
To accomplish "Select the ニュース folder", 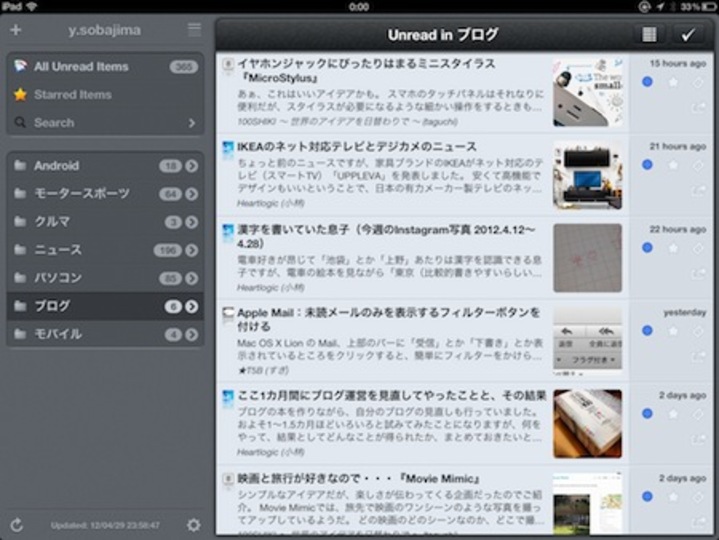I will (105, 250).
